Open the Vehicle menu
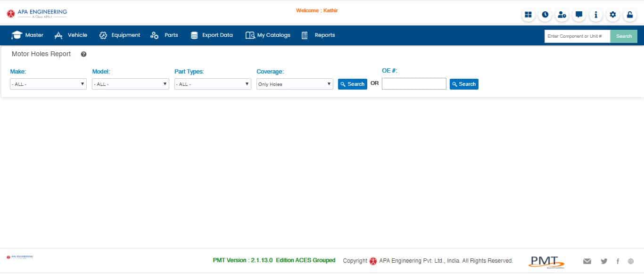The image size is (644, 274). (71, 35)
